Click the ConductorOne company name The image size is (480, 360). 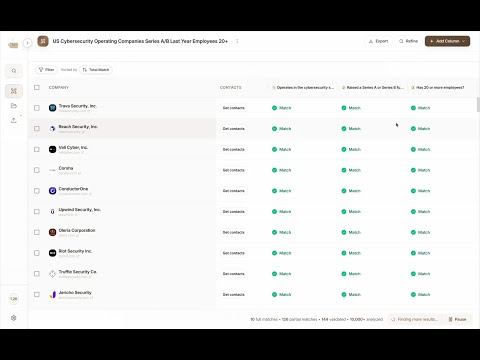73,189
